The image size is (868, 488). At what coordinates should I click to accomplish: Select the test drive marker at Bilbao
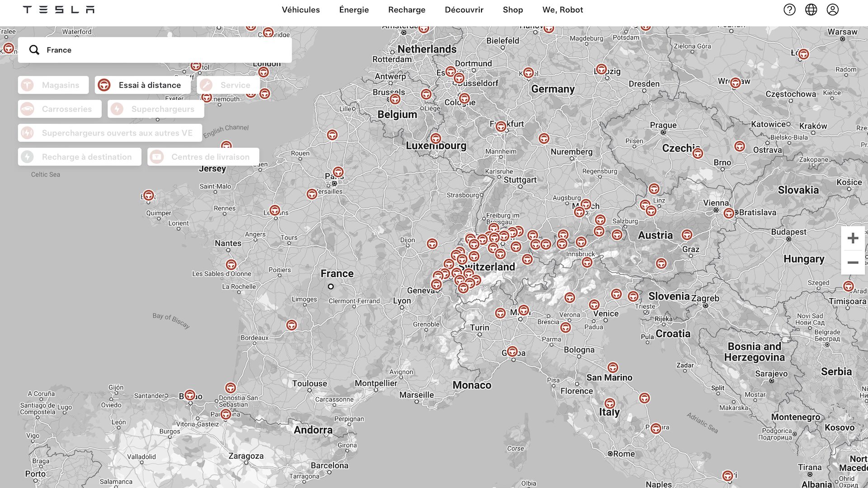point(190,395)
